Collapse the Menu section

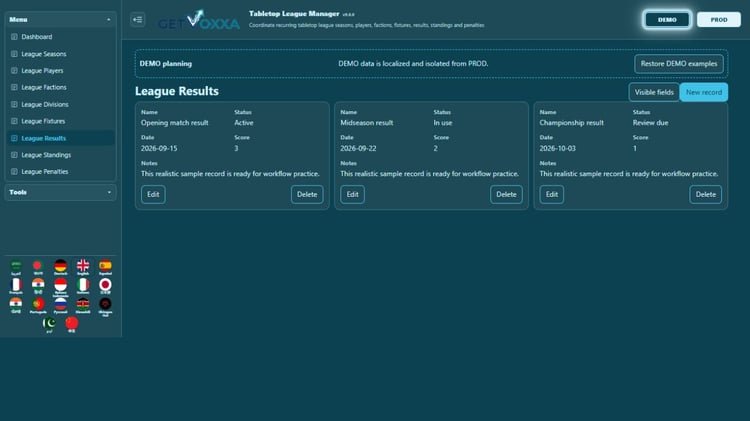coord(60,20)
